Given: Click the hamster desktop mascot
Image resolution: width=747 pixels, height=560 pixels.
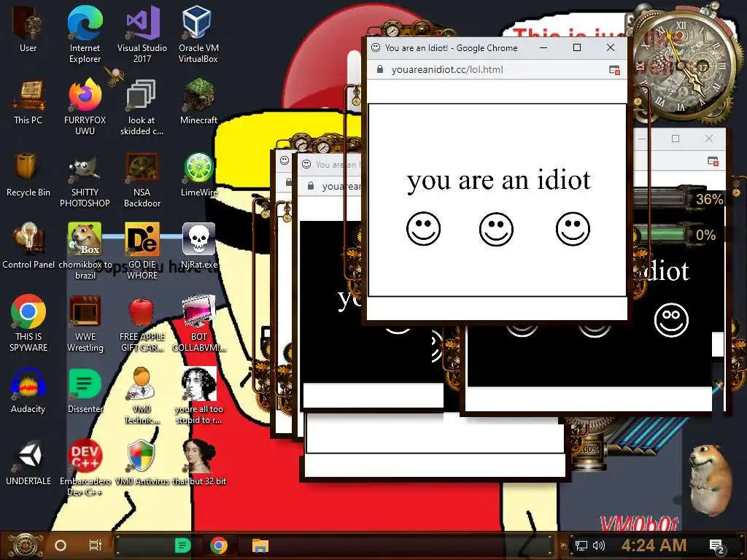Looking at the screenshot, I should click(711, 480).
